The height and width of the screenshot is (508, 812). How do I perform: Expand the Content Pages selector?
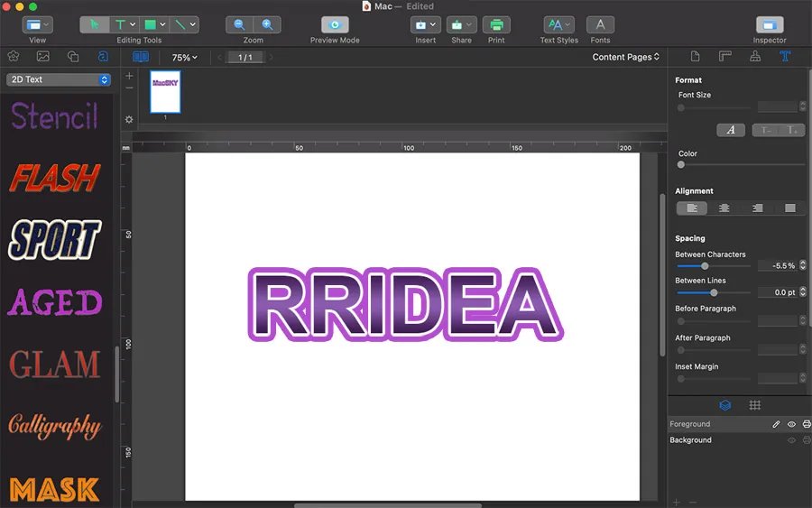[625, 58]
